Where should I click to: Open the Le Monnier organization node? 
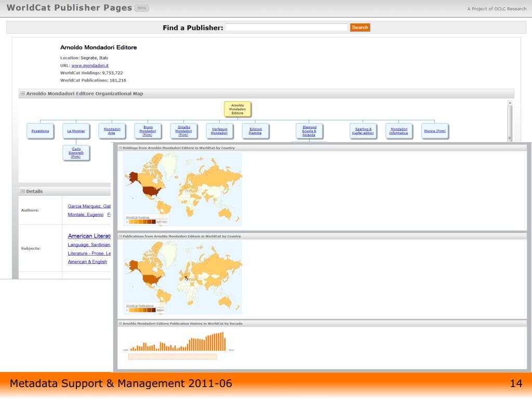tap(76, 131)
